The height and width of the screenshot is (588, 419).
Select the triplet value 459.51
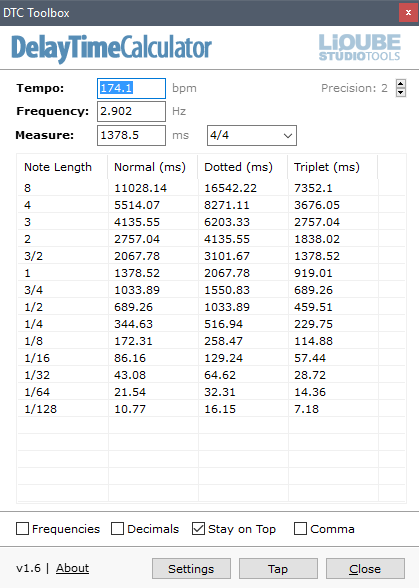click(313, 307)
